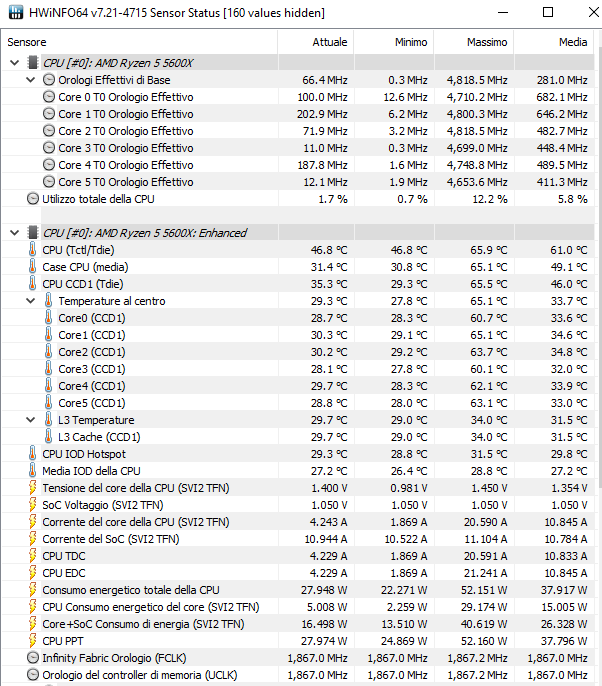The image size is (602, 686).
Task: Collapse the CPU [#0]: AMD Ryzen 5 5600X group
Action: click(x=14, y=63)
